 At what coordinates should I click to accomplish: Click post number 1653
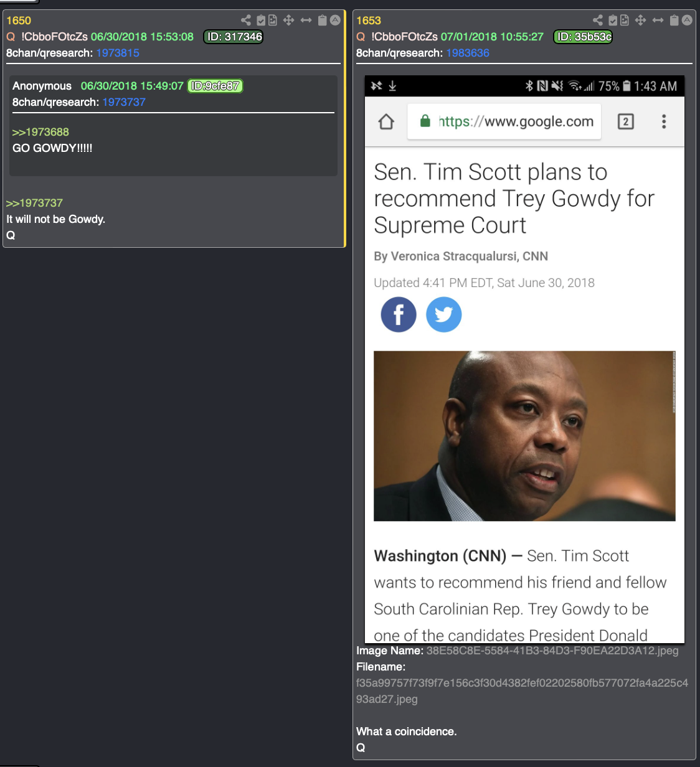click(369, 21)
